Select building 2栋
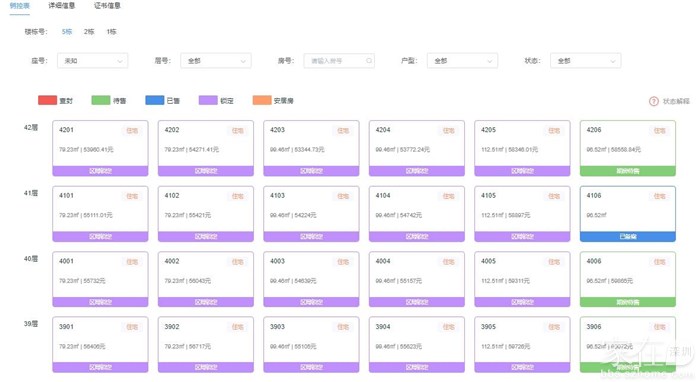700x382 pixels. click(89, 32)
